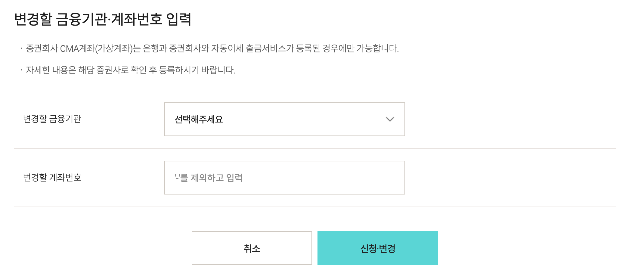Open the 선택해주세요 financial institution dropdown

(x=284, y=119)
